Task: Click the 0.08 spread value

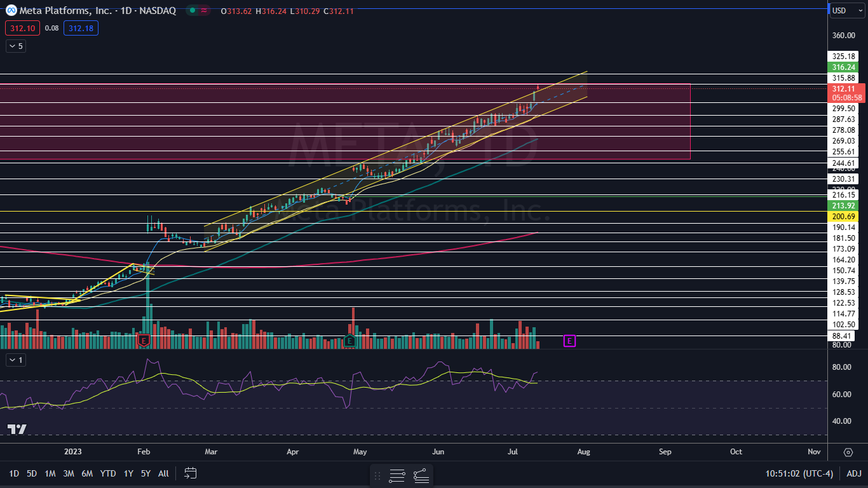Action: (52, 28)
